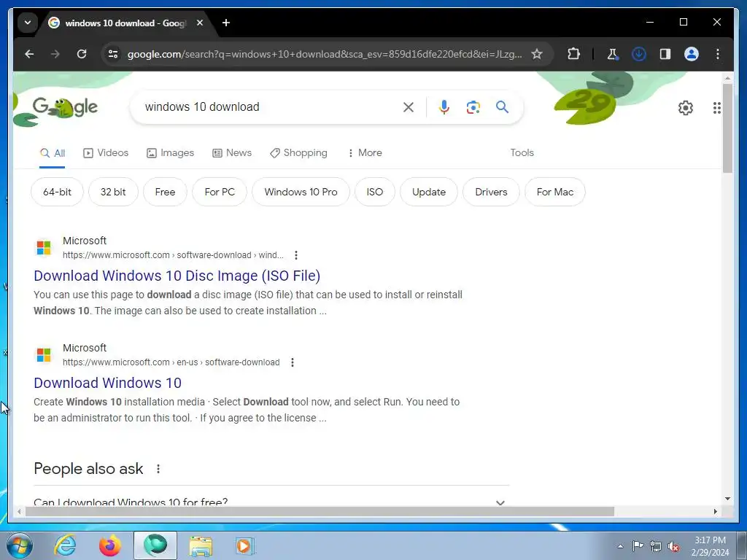Launch Firefox from the taskbar
Viewport: 747px width, 560px height.
[x=109, y=545]
